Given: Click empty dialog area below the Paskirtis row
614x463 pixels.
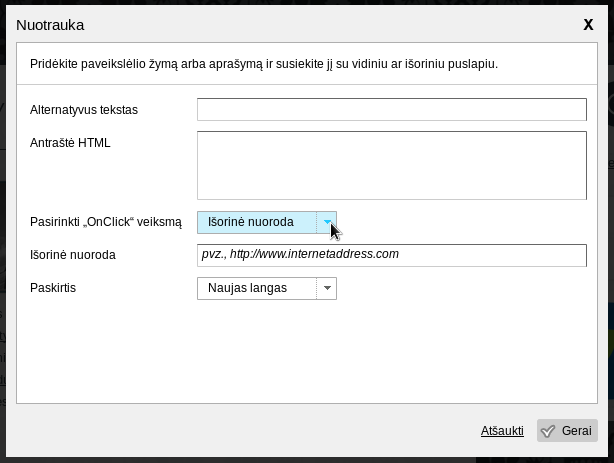Looking at the screenshot, I should click(300, 350).
